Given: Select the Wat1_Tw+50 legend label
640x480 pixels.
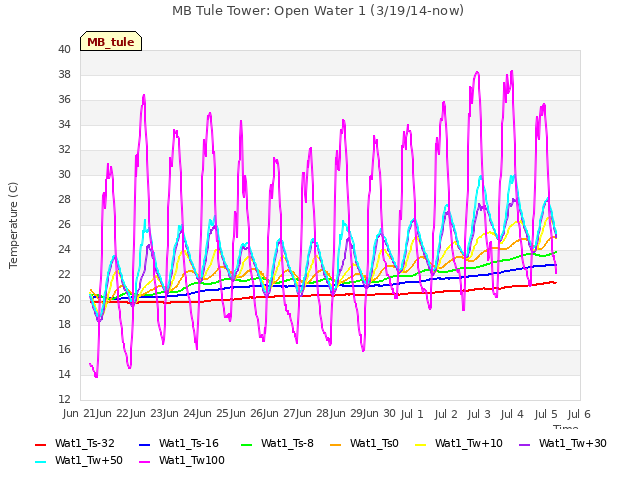Looking at the screenshot, I should click(x=89, y=460).
